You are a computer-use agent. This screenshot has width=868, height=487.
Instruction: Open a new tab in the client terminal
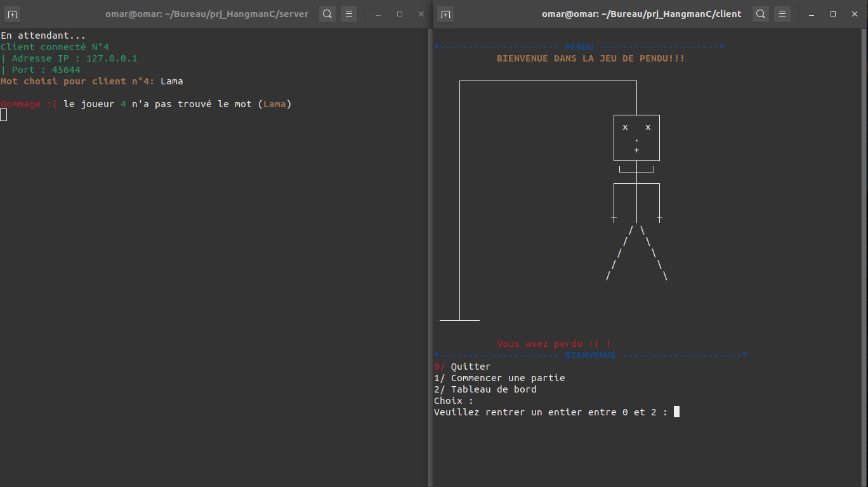(x=445, y=13)
